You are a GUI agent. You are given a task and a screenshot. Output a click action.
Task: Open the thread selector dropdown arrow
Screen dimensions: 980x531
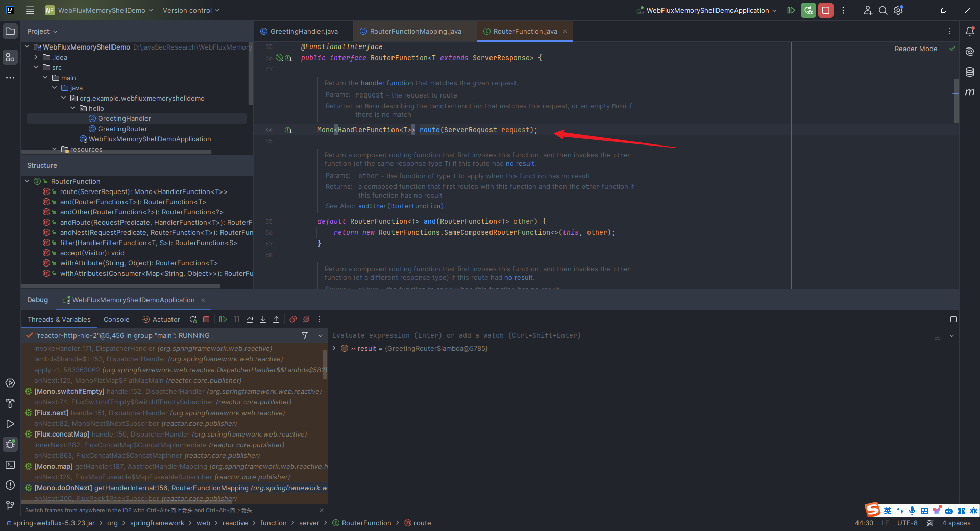point(321,336)
